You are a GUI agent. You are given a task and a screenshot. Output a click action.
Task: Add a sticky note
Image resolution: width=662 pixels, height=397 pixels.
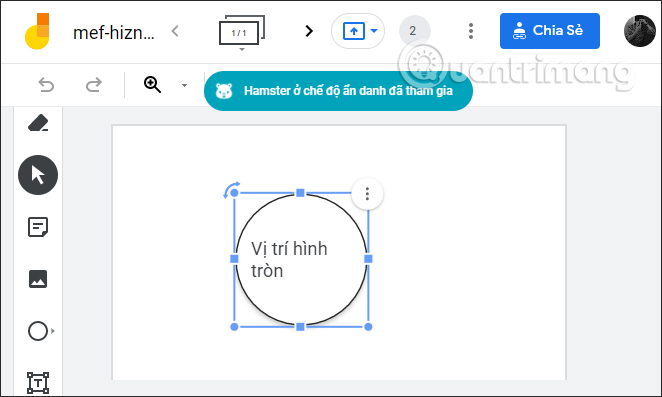point(38,227)
